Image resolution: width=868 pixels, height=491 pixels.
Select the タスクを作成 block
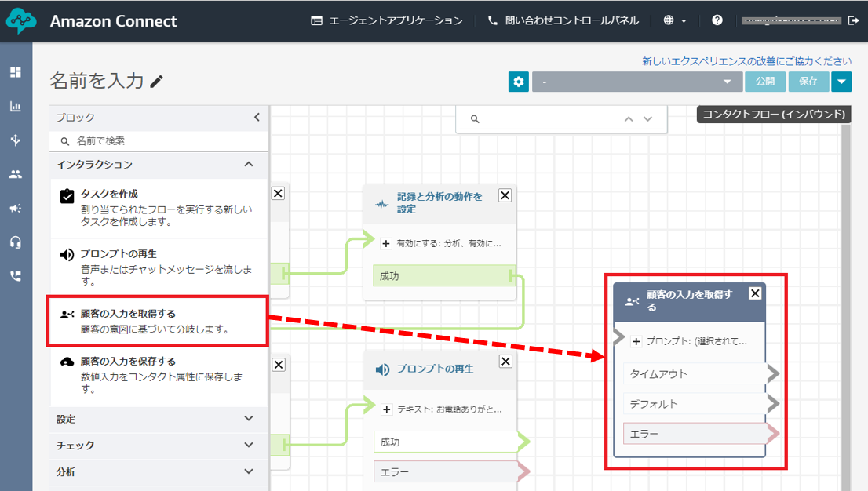[x=159, y=208]
